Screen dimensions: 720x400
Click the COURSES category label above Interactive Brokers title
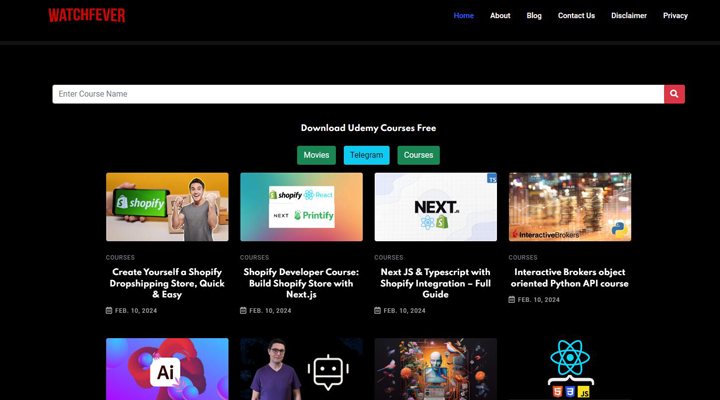click(x=523, y=258)
